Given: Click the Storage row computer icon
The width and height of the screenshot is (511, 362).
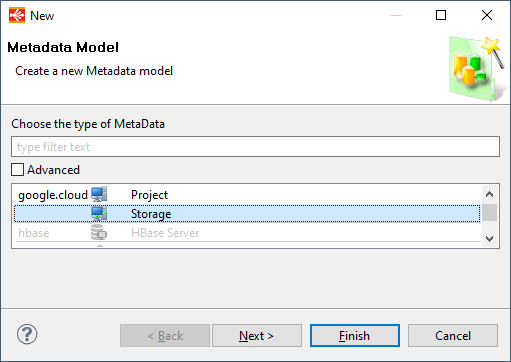Looking at the screenshot, I should tap(99, 214).
